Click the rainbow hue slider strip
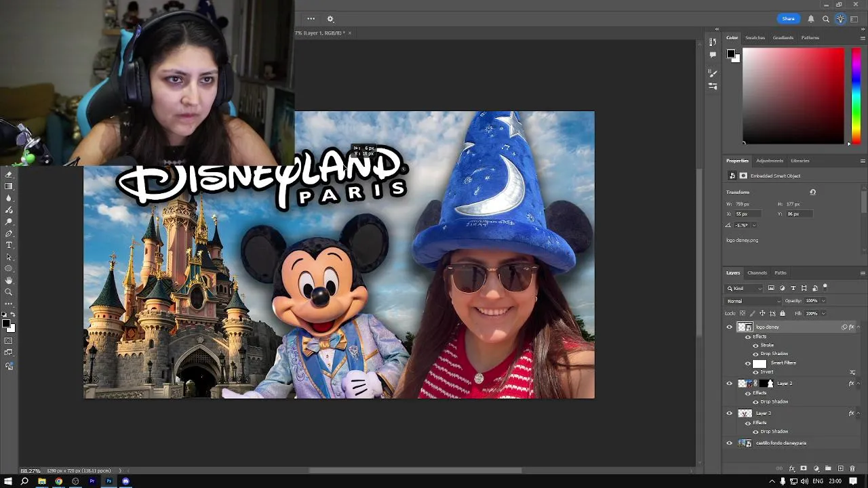 pos(856,96)
